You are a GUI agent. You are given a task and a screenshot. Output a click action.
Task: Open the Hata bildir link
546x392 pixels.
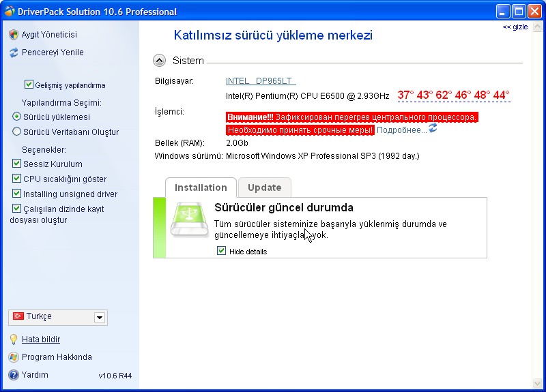click(x=41, y=340)
